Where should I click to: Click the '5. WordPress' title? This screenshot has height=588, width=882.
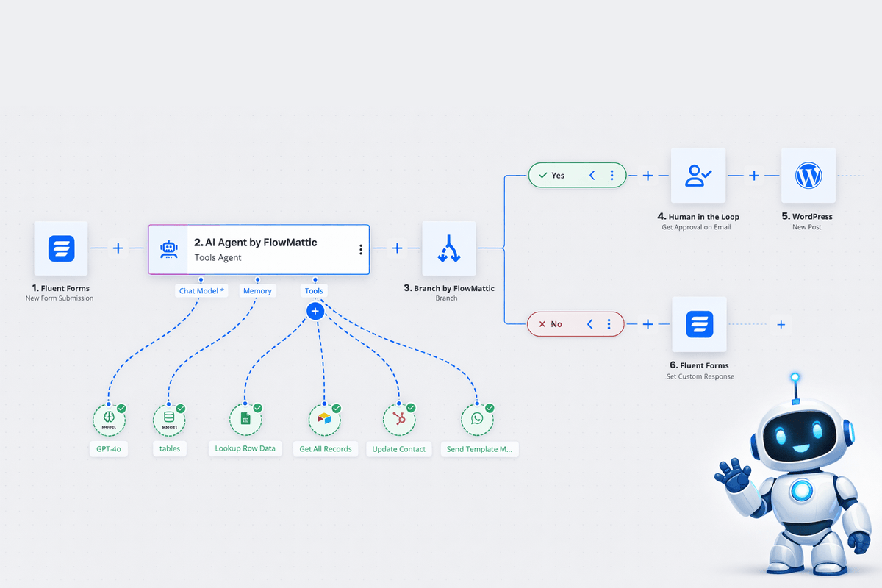tap(807, 217)
